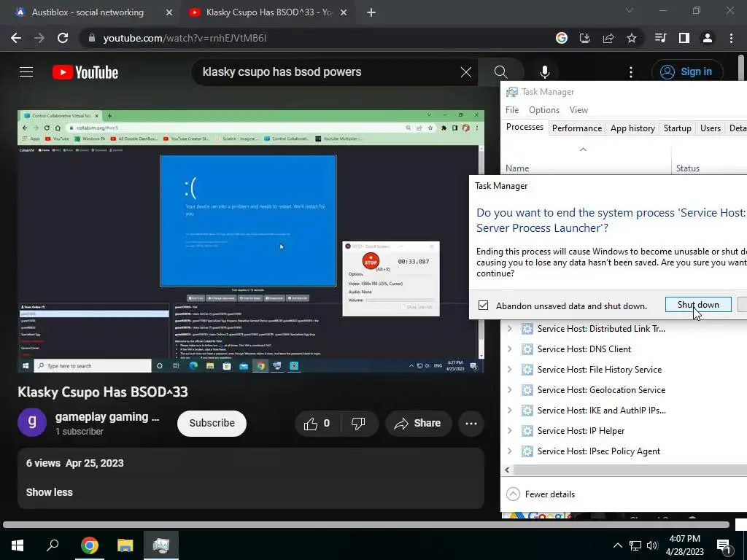Select Task Manager taskbar icon
The image size is (747, 560).
tap(161, 545)
